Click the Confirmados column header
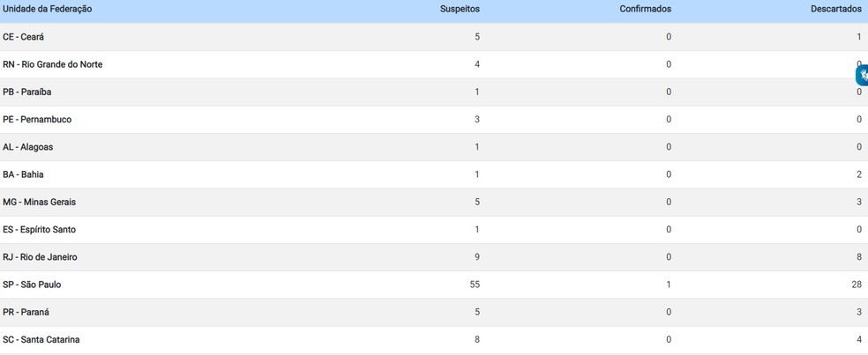Screen dimensions: 868x355 coord(645,9)
